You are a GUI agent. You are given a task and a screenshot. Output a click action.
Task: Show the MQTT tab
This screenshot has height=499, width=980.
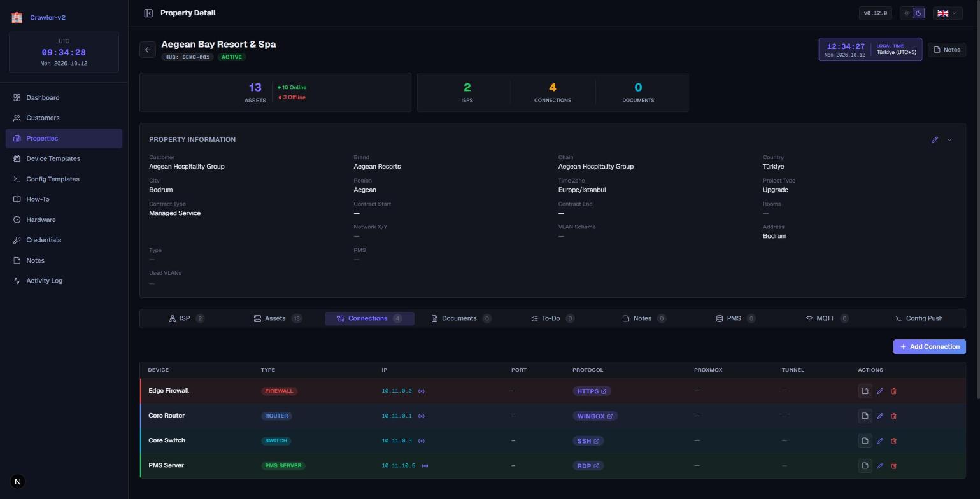(x=827, y=318)
